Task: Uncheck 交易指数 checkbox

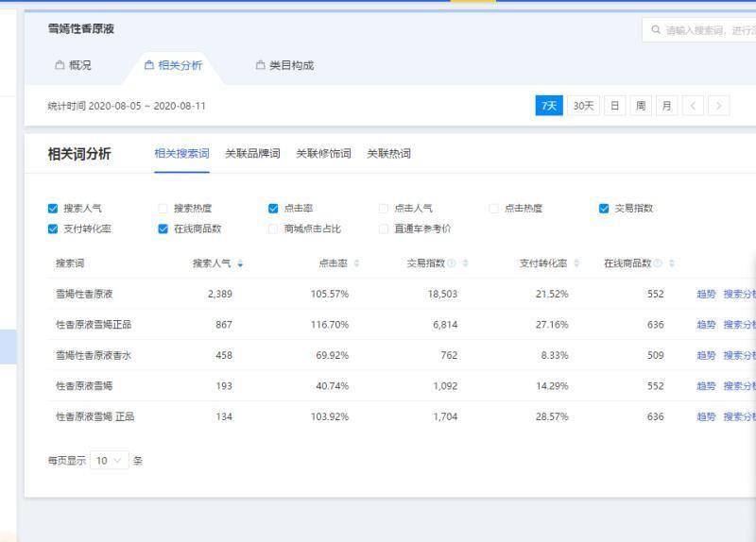Action: point(604,209)
